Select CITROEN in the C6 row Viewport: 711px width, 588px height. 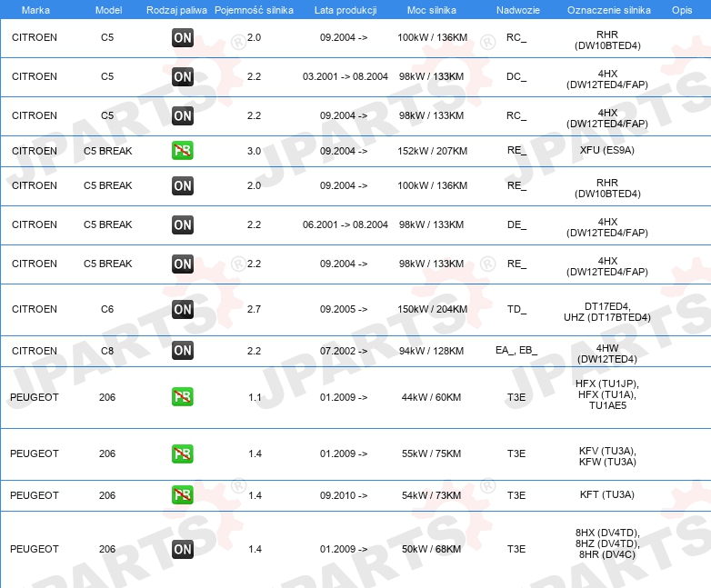(35, 309)
